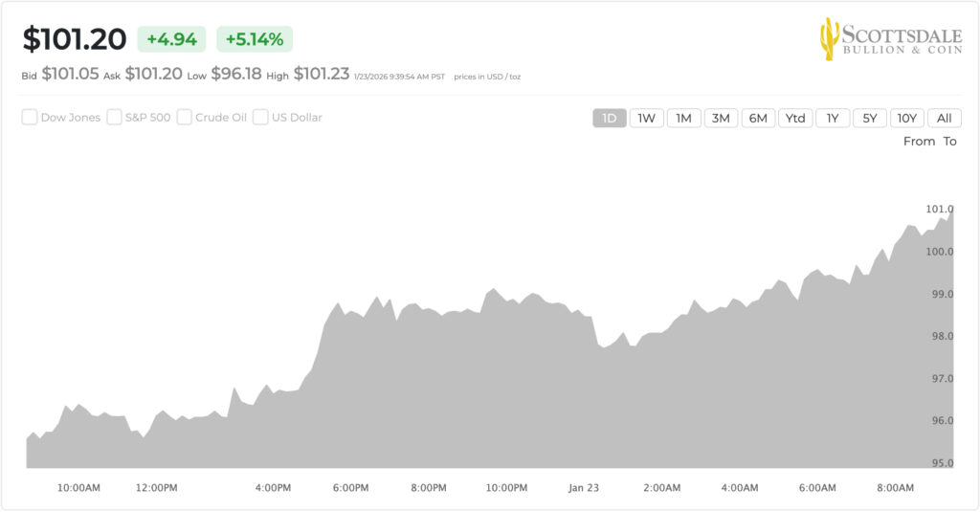
Task: Enable the US Dollar comparison checkbox
Action: click(260, 118)
